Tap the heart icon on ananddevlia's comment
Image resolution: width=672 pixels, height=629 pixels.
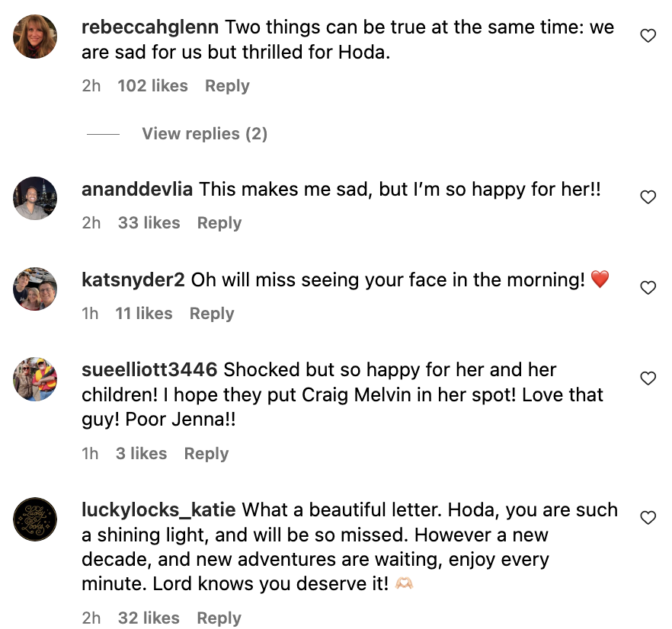pyautogui.click(x=648, y=196)
